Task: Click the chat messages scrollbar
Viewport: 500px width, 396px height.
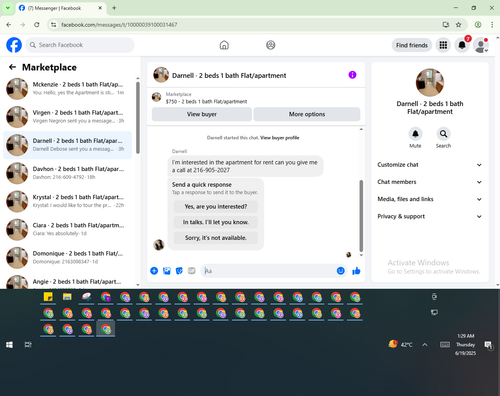Action: click(x=361, y=216)
